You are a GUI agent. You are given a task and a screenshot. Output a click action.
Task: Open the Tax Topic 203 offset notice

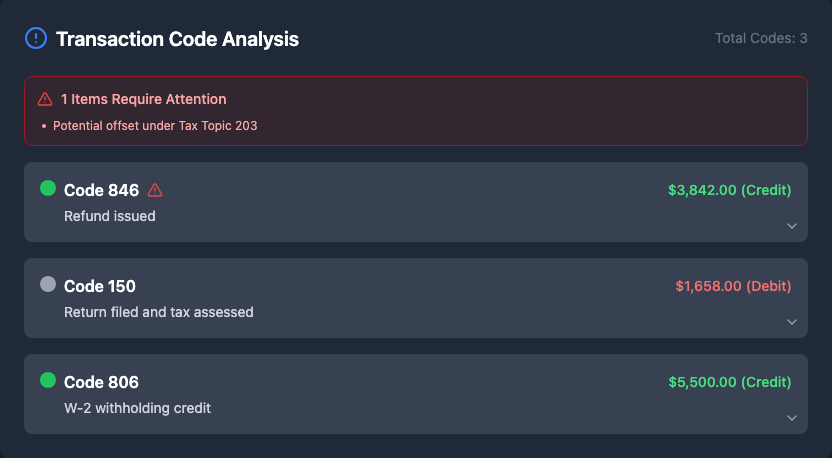pyautogui.click(x=155, y=126)
